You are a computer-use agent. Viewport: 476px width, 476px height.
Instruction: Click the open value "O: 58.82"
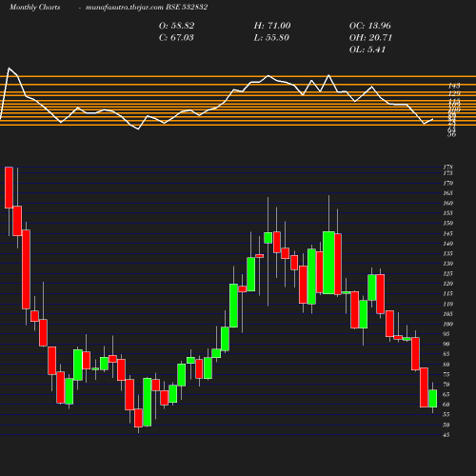(x=176, y=26)
